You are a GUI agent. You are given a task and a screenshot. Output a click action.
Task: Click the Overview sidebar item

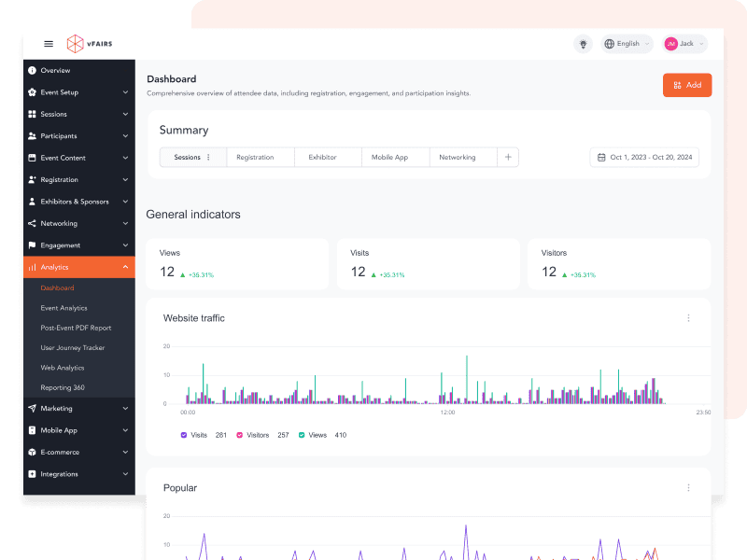(79, 71)
